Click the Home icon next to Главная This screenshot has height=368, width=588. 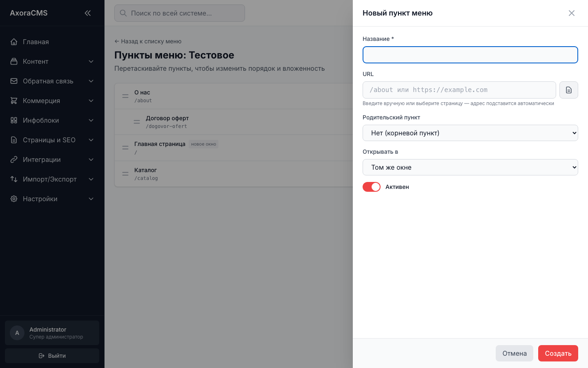[14, 42]
